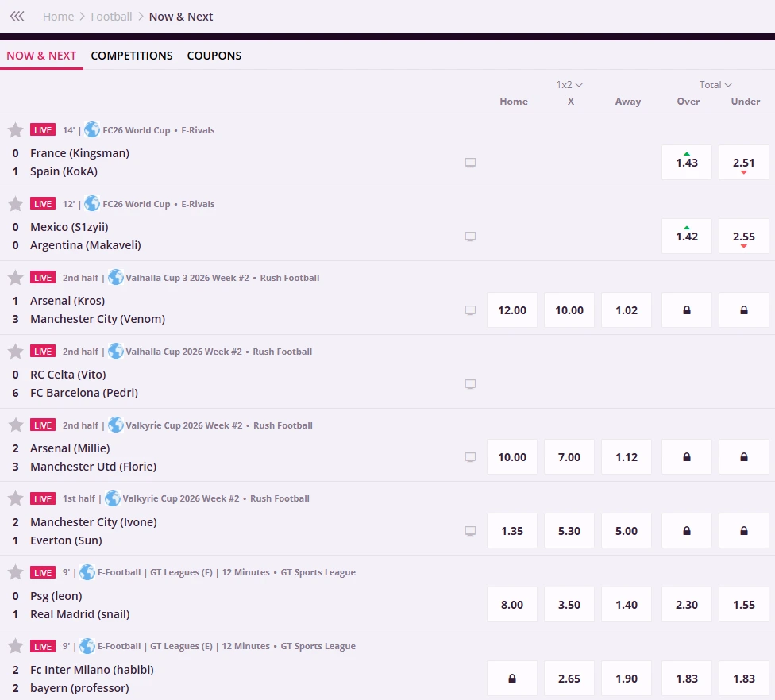The width and height of the screenshot is (775, 700).
Task: Bet Over 1.42 on Mexico vs Argentina
Action: pyautogui.click(x=687, y=237)
